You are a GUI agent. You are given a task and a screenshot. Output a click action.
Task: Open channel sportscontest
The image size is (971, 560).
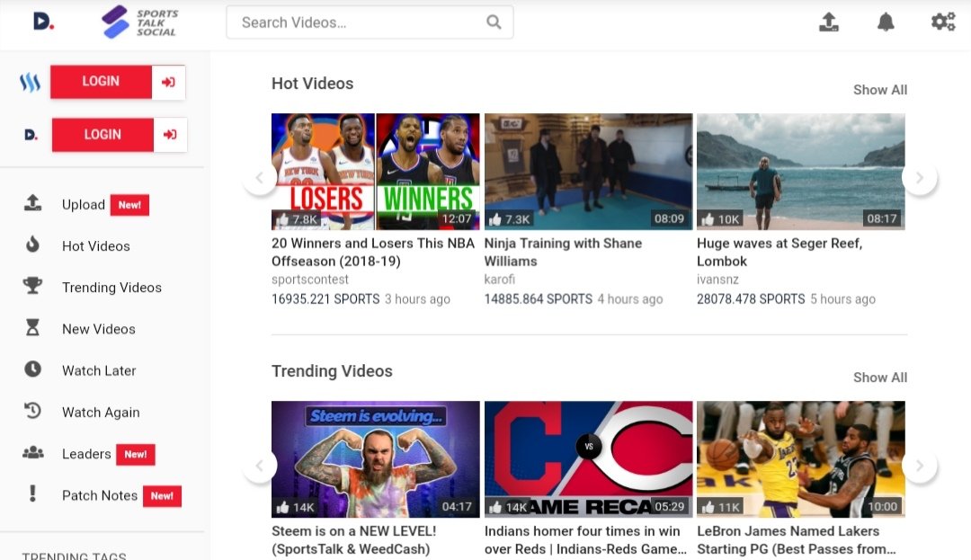[309, 280]
